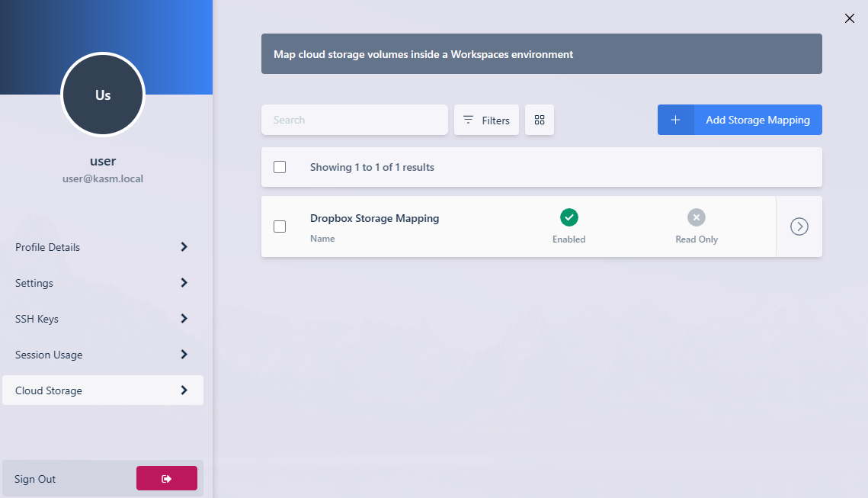Expand details for Dropbox Storage Mapping

coord(799,226)
